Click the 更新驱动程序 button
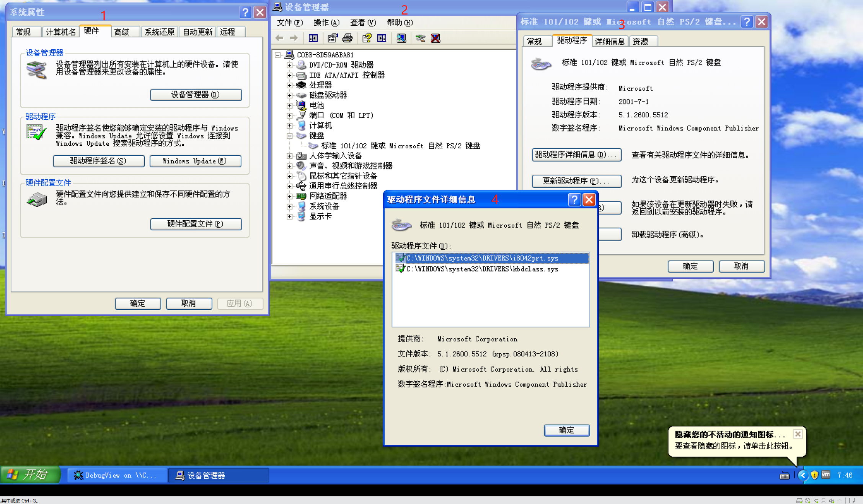This screenshot has height=504, width=863. click(x=576, y=181)
